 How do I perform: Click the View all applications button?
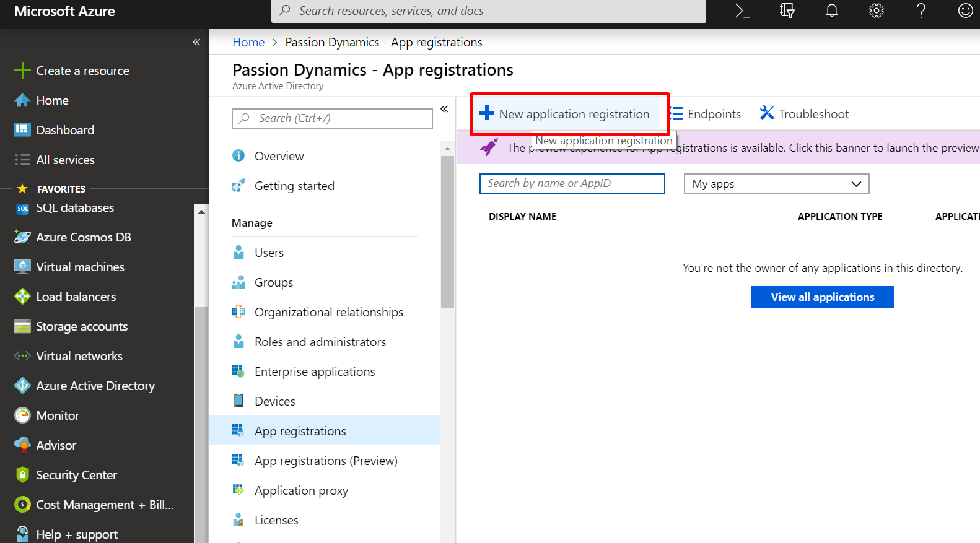822,297
